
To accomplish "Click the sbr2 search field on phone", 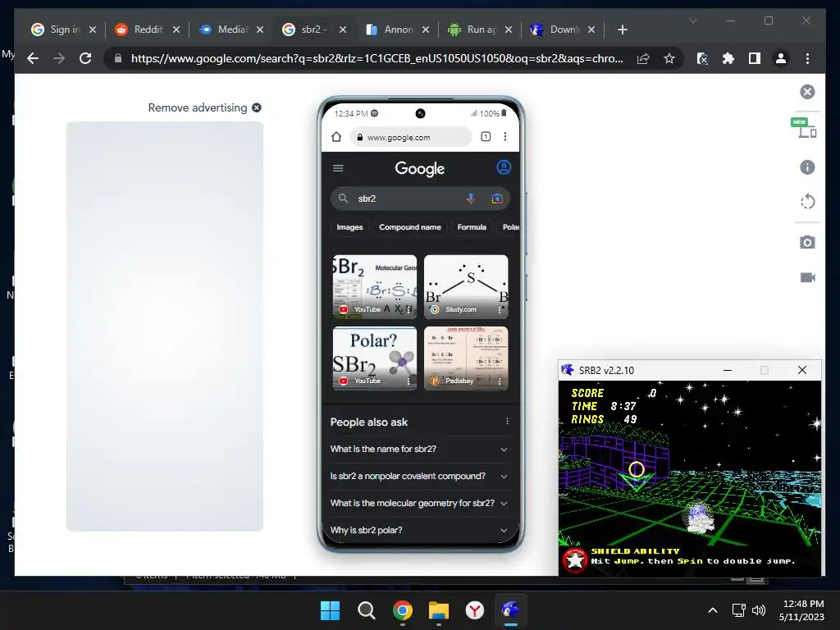I will [420, 199].
